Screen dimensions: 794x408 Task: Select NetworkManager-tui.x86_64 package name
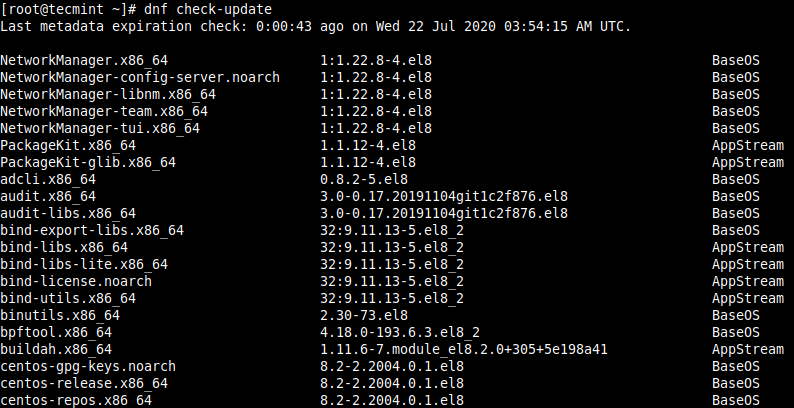click(100, 129)
